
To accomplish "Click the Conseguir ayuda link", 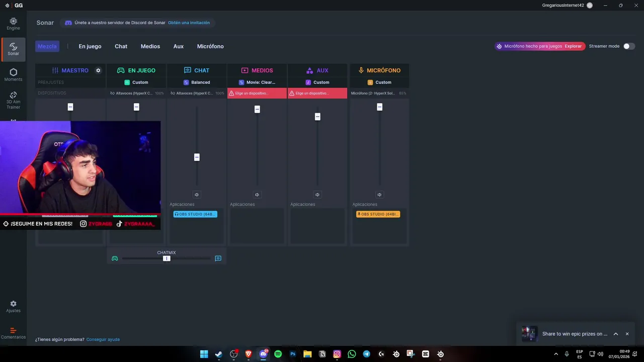I will tap(103, 339).
